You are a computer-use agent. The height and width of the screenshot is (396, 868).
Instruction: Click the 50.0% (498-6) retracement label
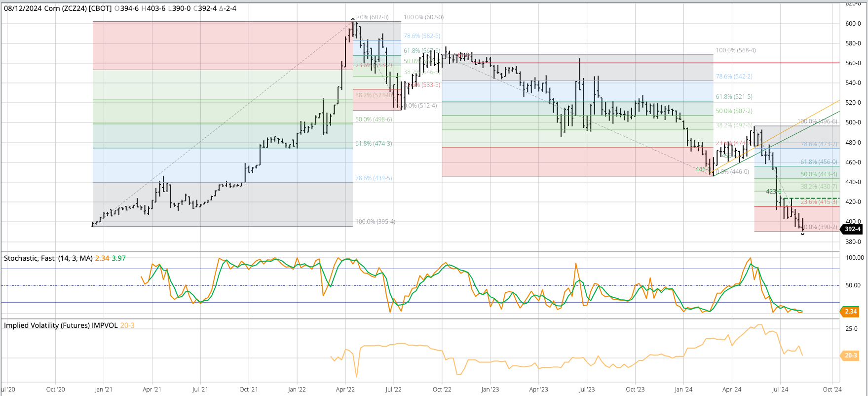point(374,119)
